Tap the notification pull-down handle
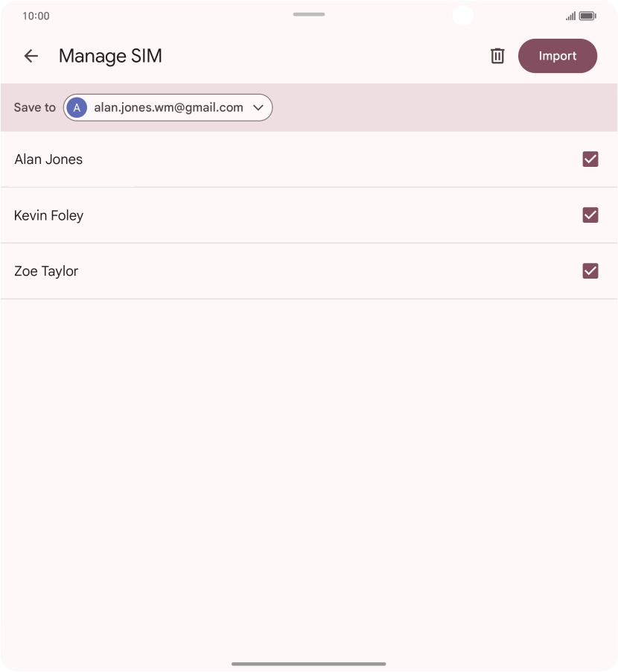618x672 pixels. coord(308,13)
